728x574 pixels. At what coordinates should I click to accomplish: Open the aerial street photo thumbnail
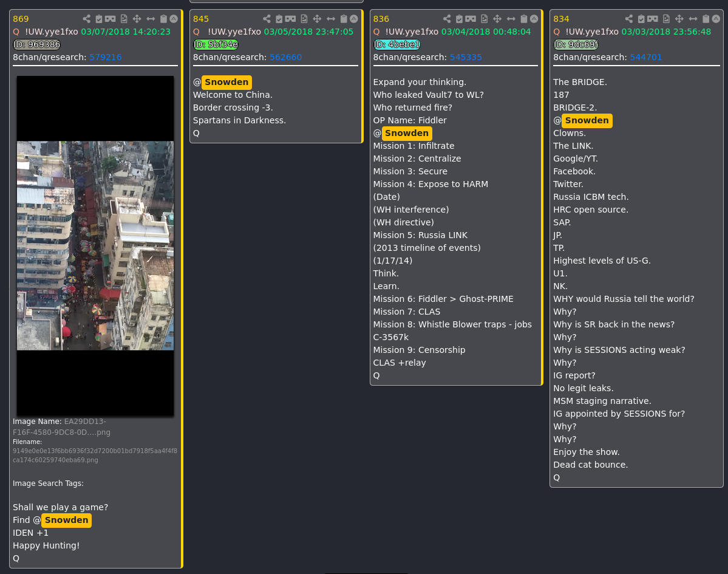tap(95, 245)
